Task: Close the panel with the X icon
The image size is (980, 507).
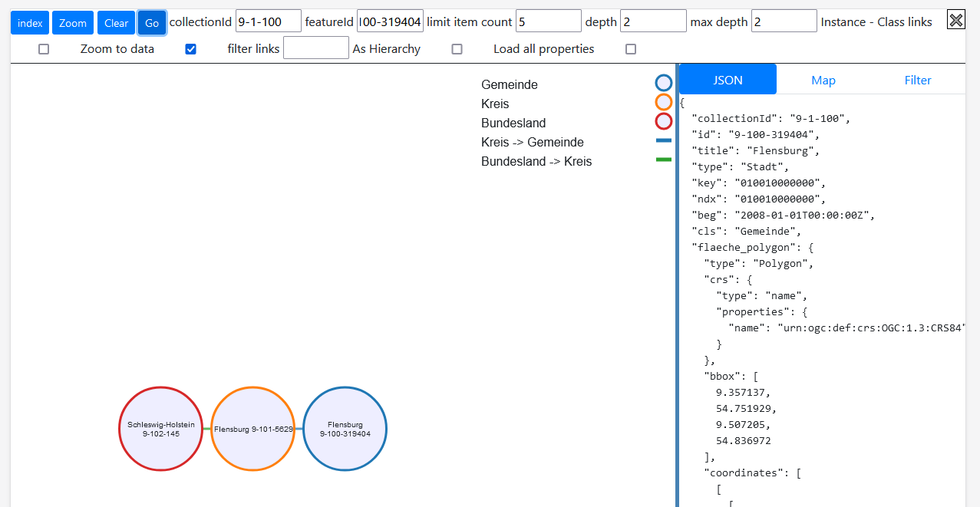Action: (956, 20)
